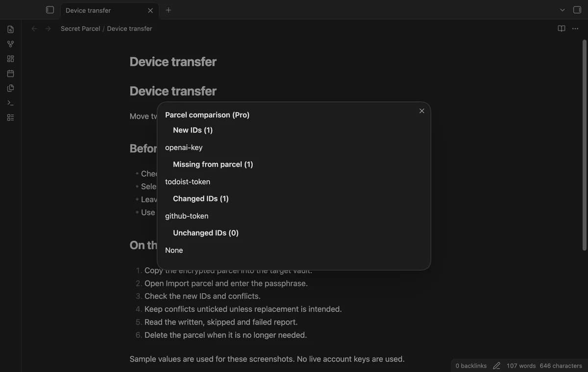
Task: Select the github-token entry
Action: tap(187, 216)
